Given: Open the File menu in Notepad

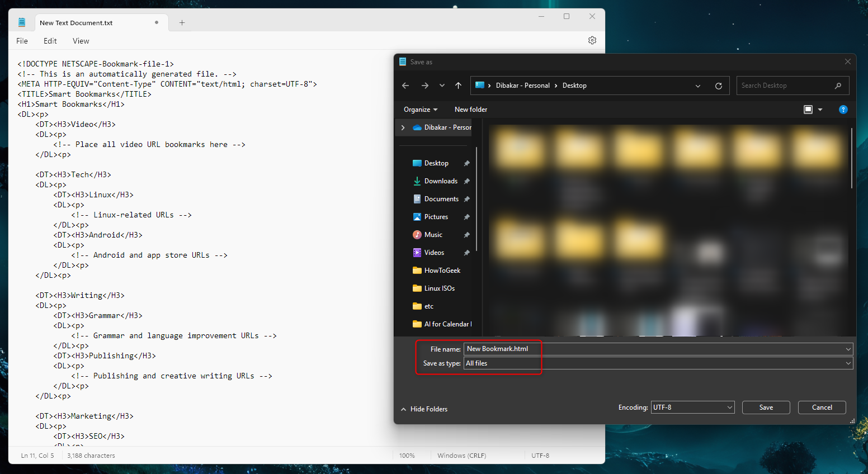Looking at the screenshot, I should coord(21,40).
